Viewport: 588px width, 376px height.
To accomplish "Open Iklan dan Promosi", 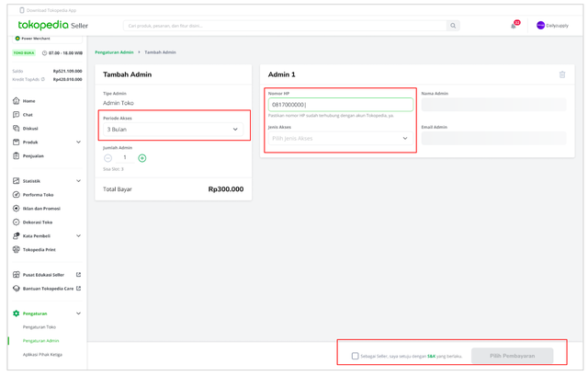I will [x=40, y=209].
